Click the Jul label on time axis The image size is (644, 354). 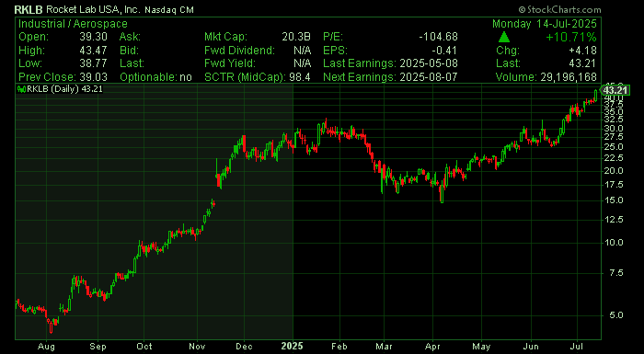(x=577, y=347)
